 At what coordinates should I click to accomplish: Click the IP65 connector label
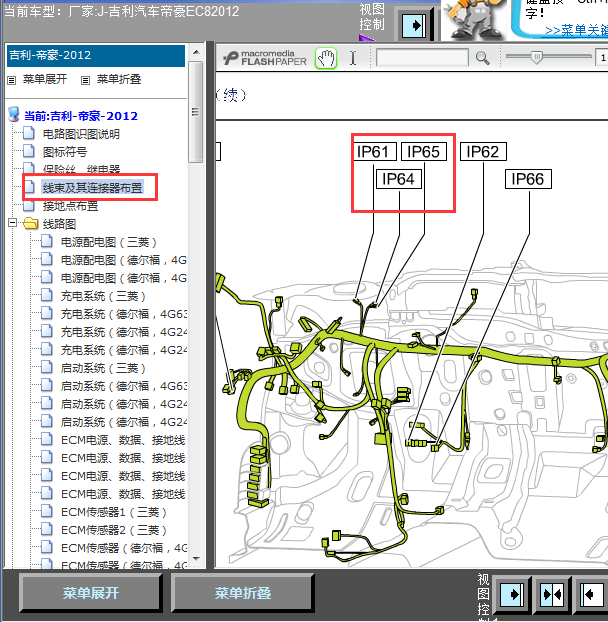point(424,152)
